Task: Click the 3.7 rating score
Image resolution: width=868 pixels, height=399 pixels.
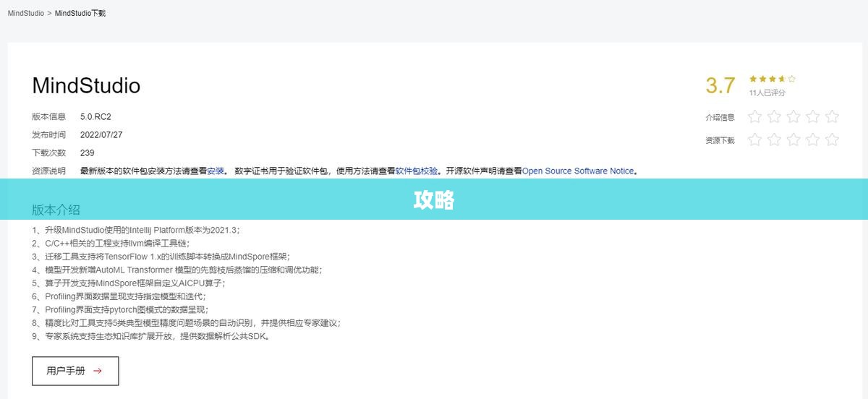Action: [720, 85]
